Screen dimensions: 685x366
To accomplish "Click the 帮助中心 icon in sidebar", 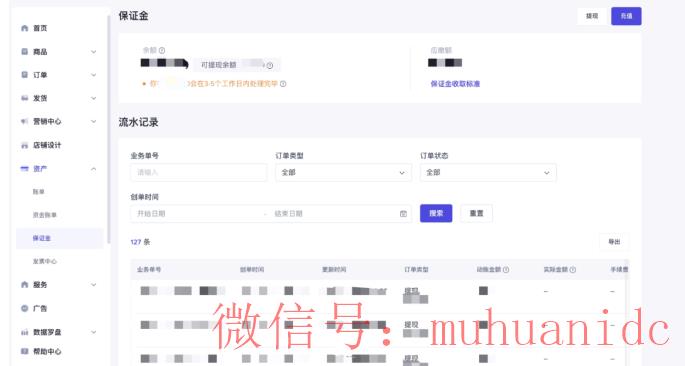I will point(24,351).
